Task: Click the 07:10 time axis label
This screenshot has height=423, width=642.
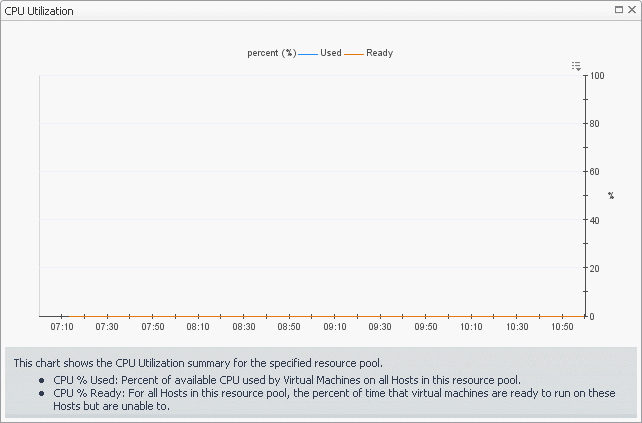Action: point(62,327)
